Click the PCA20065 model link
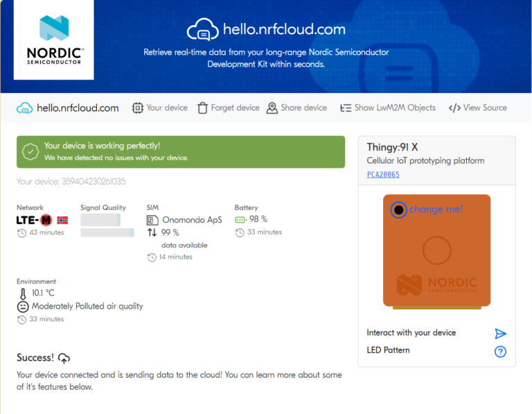The image size is (532, 414). click(383, 175)
